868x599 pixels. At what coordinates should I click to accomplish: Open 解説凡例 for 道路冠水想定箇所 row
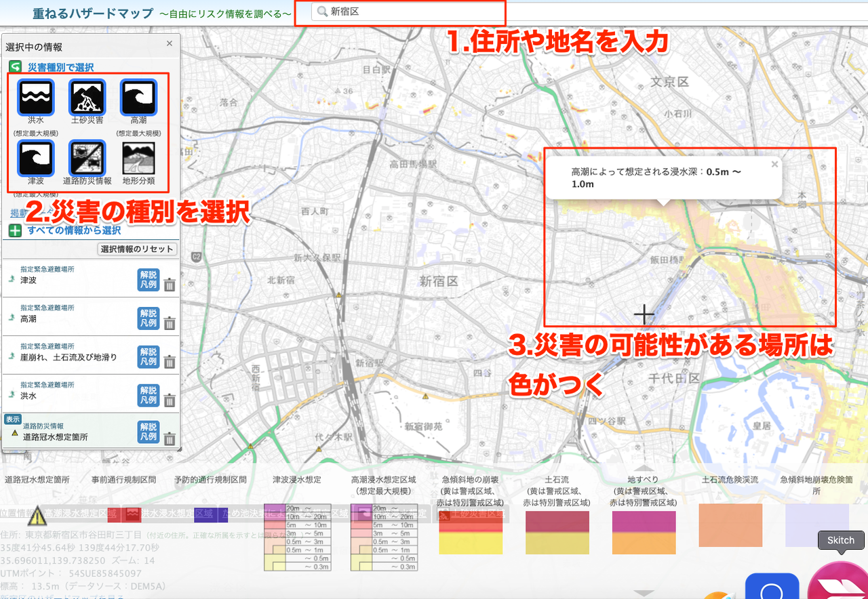(x=148, y=432)
